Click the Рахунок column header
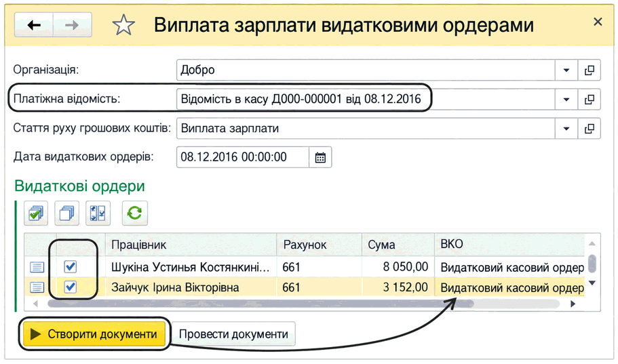This screenshot has width=618, height=364. (320, 245)
